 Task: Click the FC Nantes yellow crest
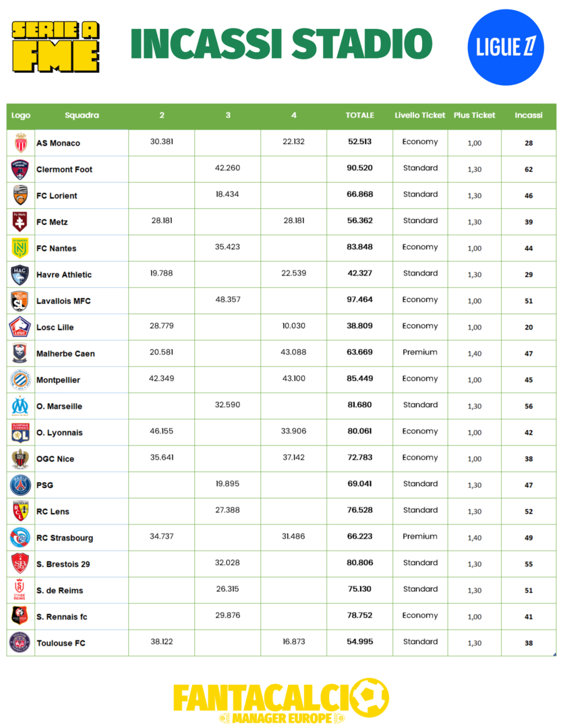point(20,248)
